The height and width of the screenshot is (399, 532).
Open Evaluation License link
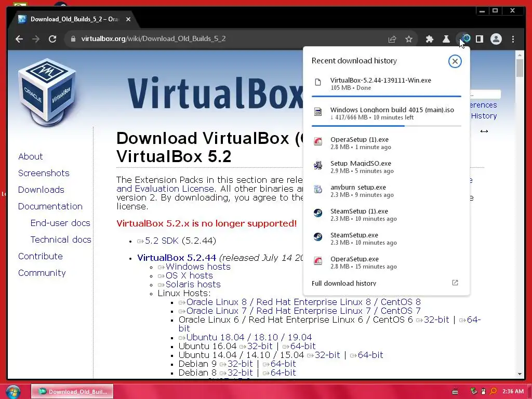click(165, 189)
